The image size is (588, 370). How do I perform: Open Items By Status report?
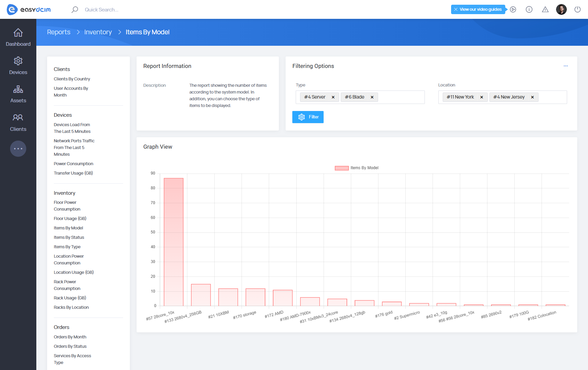(x=69, y=237)
